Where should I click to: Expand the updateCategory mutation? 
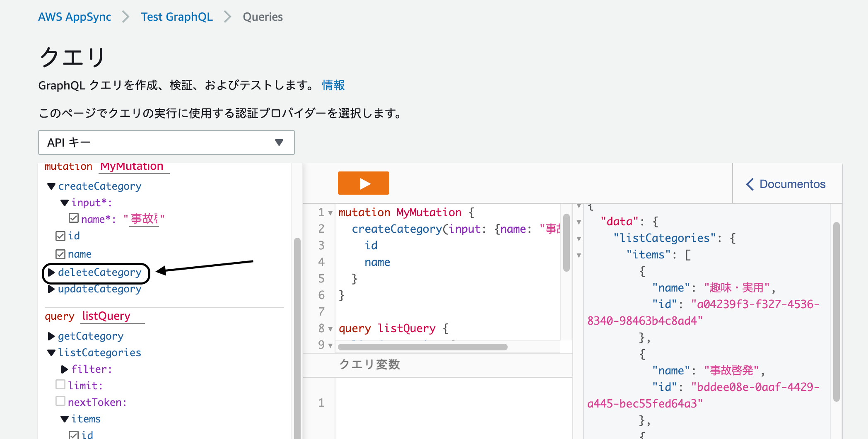pos(51,289)
